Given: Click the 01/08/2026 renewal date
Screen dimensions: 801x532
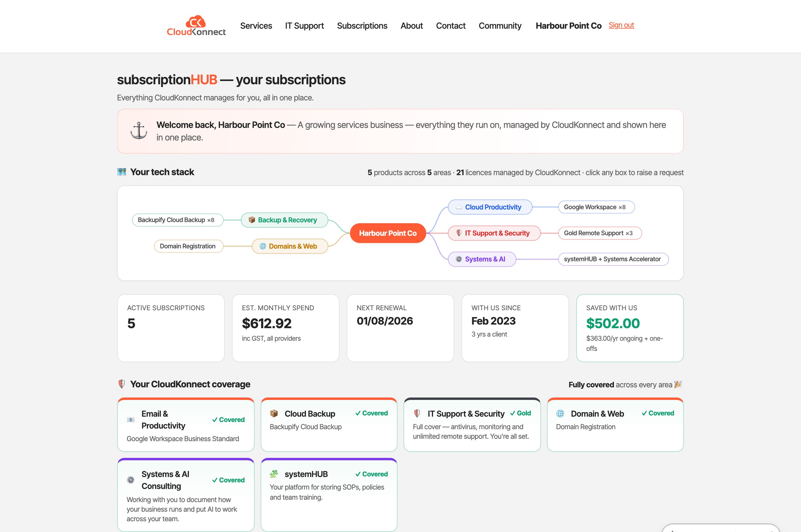Looking at the screenshot, I should coord(385,321).
